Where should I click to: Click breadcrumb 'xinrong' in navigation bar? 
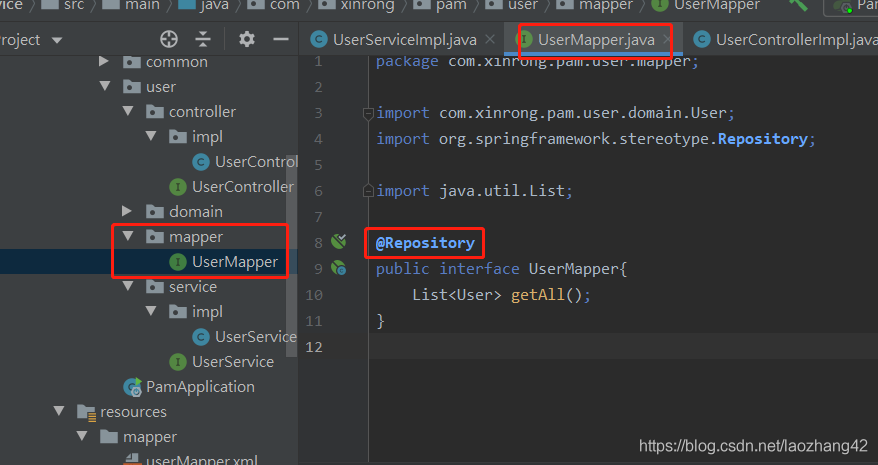[x=367, y=6]
